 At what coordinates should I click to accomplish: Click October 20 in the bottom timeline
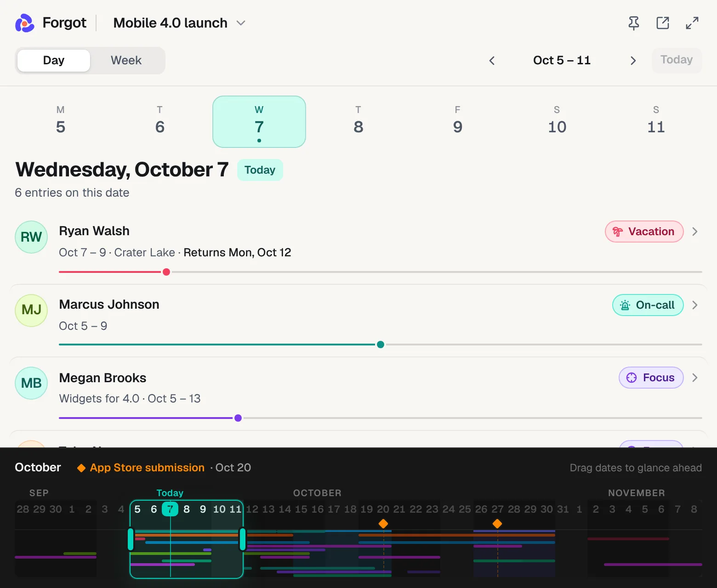383,509
